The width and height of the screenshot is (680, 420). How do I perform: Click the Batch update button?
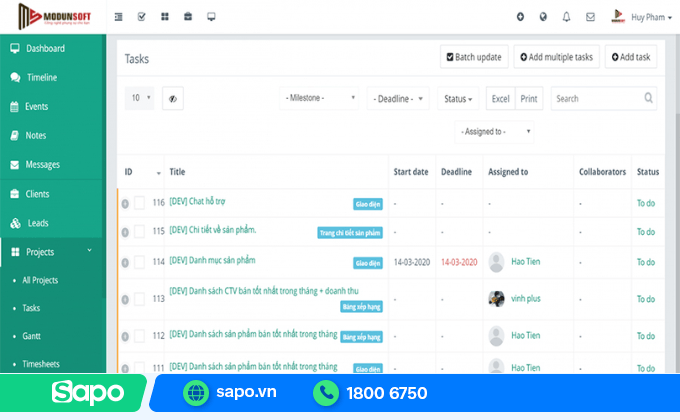474,57
